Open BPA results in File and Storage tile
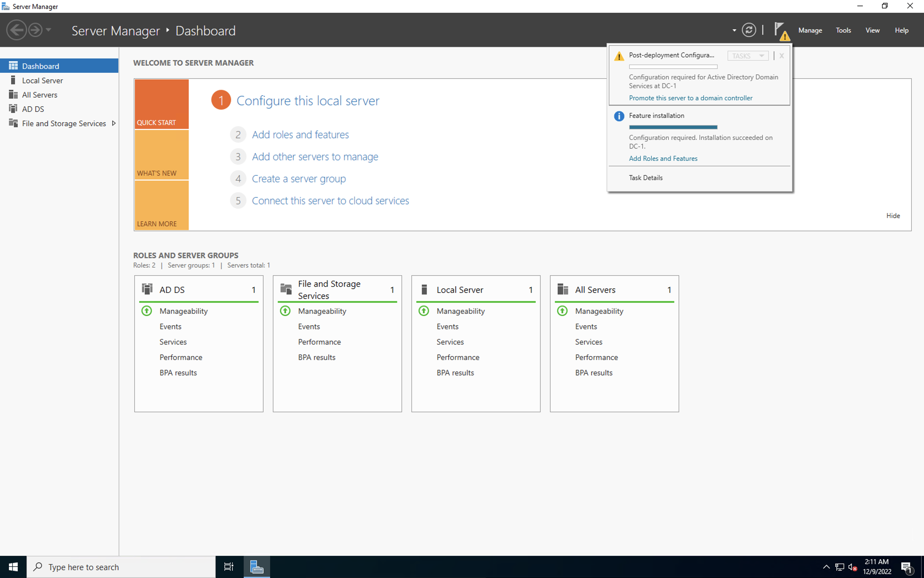Screen dimensions: 924x578 [317, 358]
